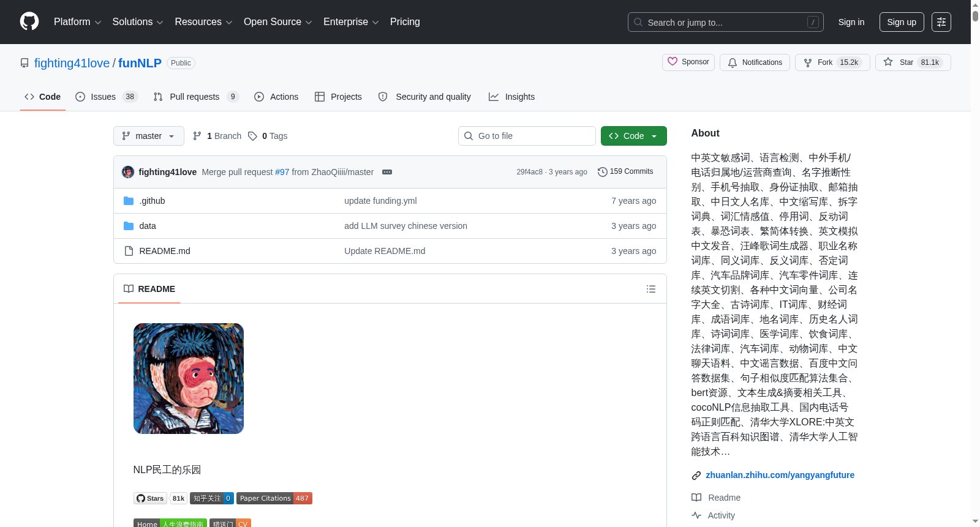Image resolution: width=980 pixels, height=527 pixels.
Task: Switch to the Actions tab
Action: (276, 97)
